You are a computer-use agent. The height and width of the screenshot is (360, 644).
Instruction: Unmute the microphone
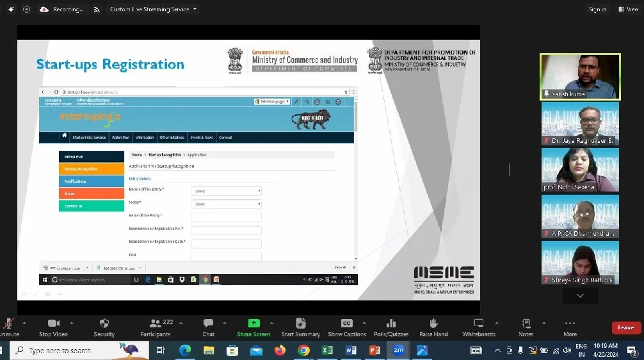(x=8, y=323)
